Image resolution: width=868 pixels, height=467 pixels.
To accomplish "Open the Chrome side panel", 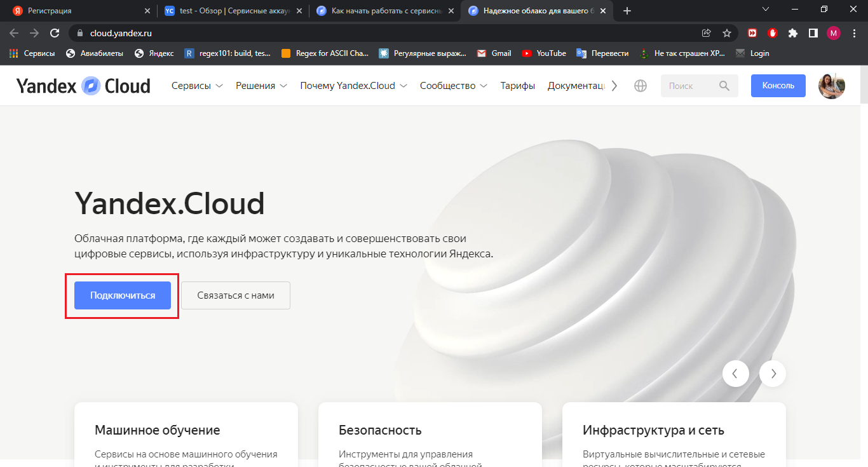I will (x=813, y=33).
